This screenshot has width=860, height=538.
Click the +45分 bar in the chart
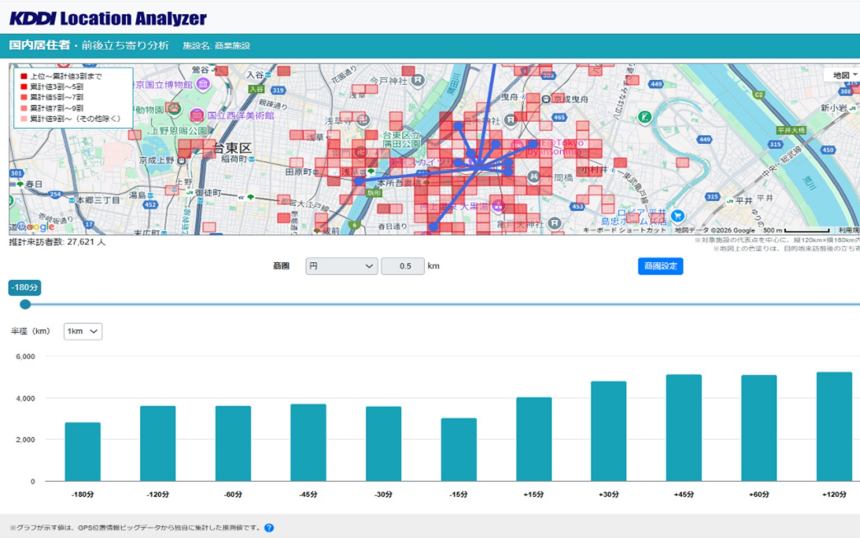[684, 428]
